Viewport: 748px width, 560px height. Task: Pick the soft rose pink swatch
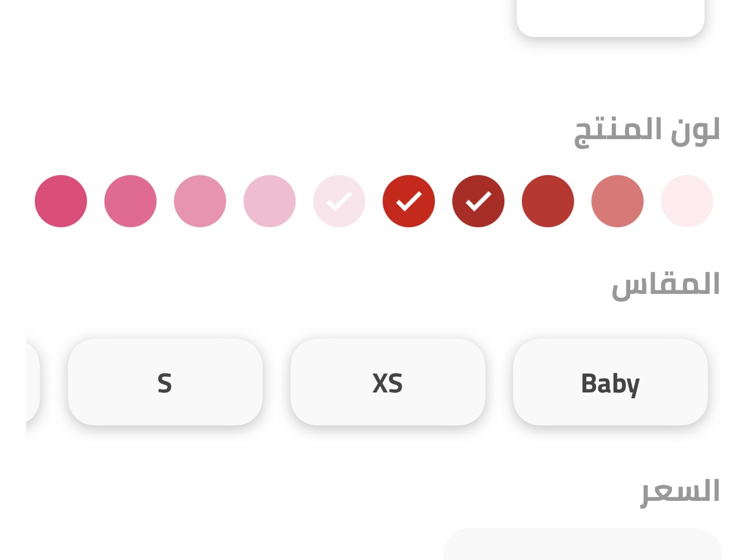coord(200,201)
